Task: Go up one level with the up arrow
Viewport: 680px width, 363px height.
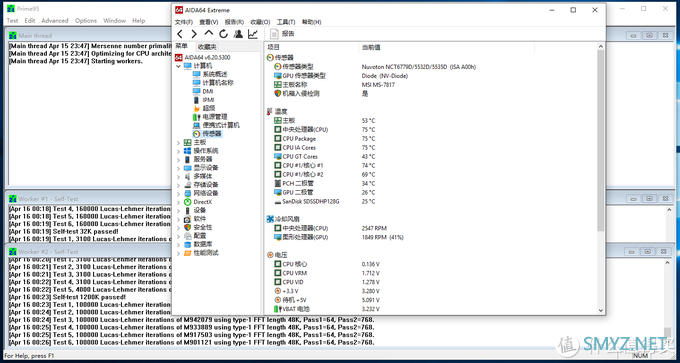Action: click(209, 33)
